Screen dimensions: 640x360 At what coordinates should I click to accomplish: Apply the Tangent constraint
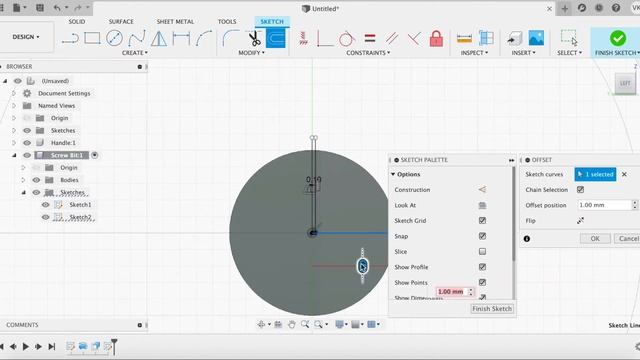[x=347, y=39]
